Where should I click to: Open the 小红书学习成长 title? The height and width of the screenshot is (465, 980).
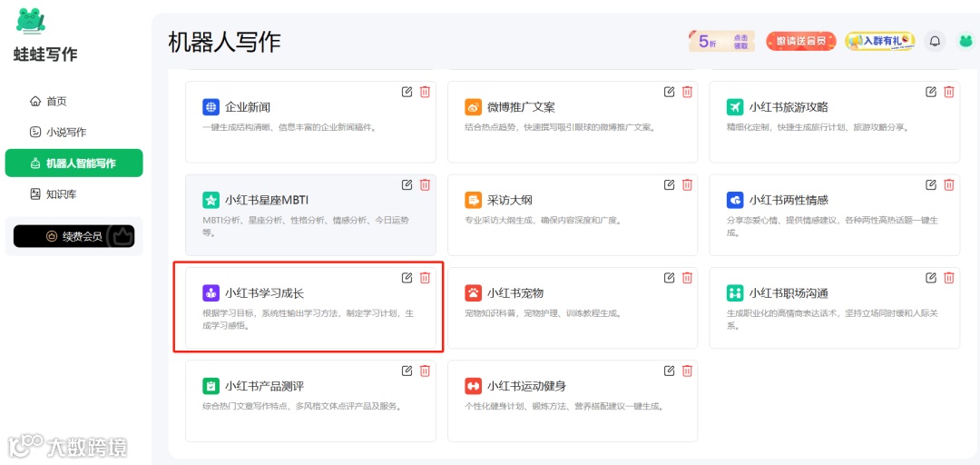(x=264, y=292)
